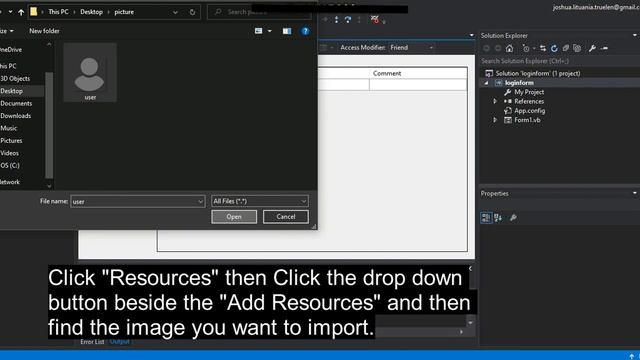Select the 'user' image thumbnail
The height and width of the screenshot is (360, 640).
point(90,73)
